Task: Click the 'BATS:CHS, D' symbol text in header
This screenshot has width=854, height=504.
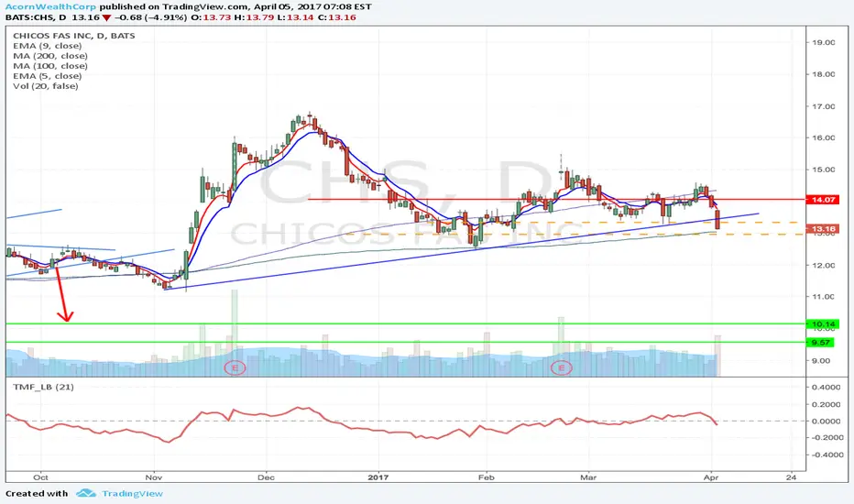Action: 37,17
